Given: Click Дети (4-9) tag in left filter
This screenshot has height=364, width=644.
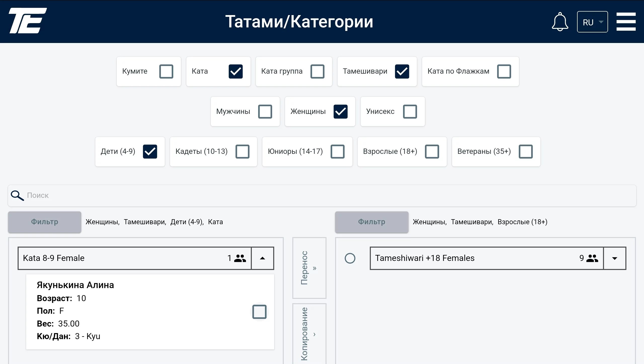Looking at the screenshot, I should point(187,222).
